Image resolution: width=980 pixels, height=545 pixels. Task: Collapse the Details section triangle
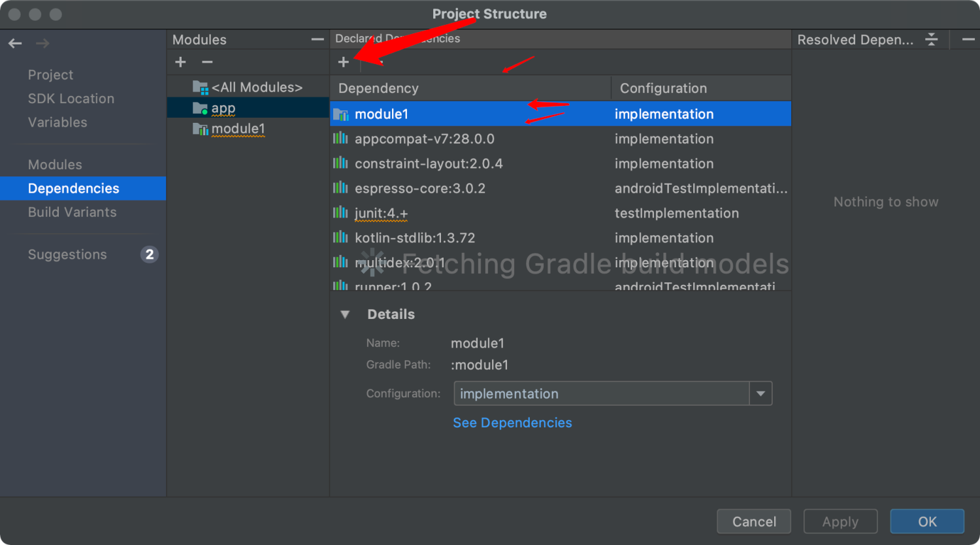pos(345,314)
